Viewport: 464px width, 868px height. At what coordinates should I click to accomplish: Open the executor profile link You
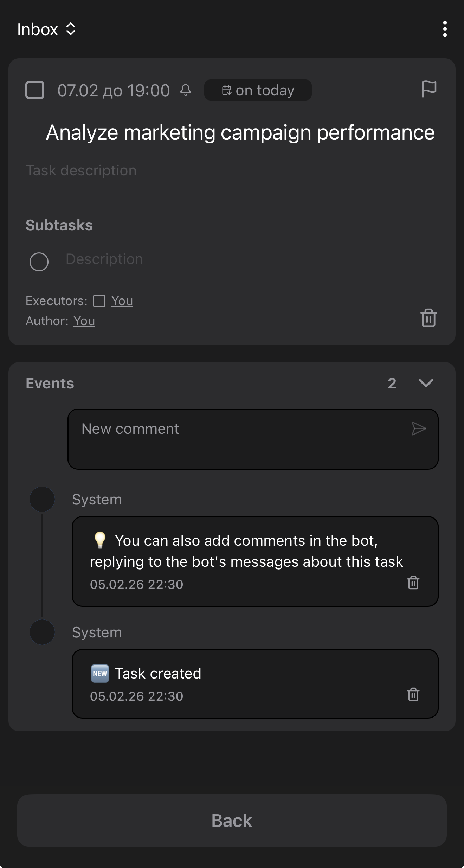(x=122, y=301)
